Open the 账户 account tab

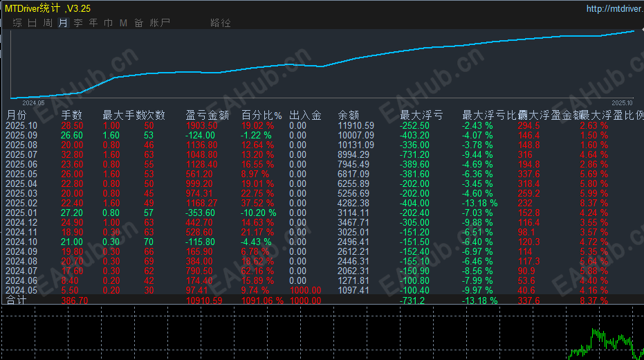pyautogui.click(x=160, y=23)
